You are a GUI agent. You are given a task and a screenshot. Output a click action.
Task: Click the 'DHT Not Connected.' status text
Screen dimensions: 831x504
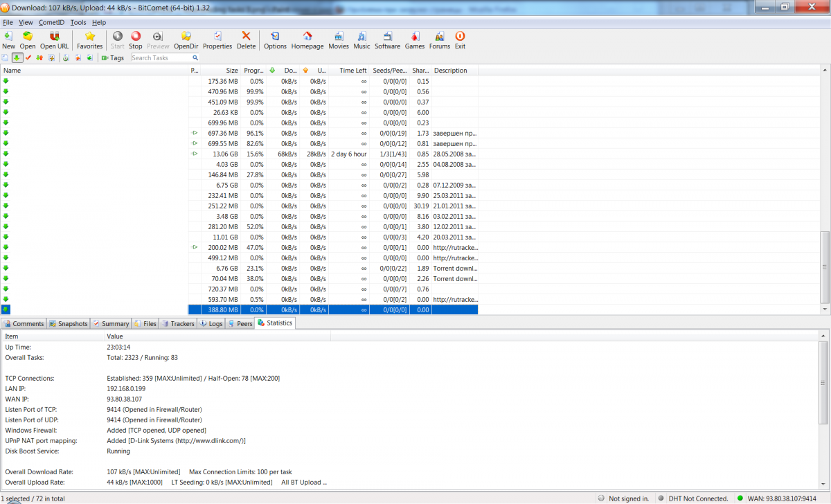click(x=698, y=498)
